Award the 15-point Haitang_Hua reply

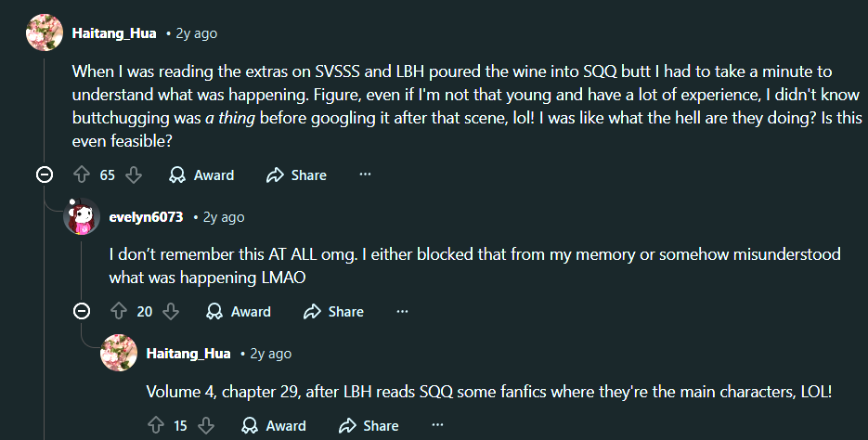point(274,425)
